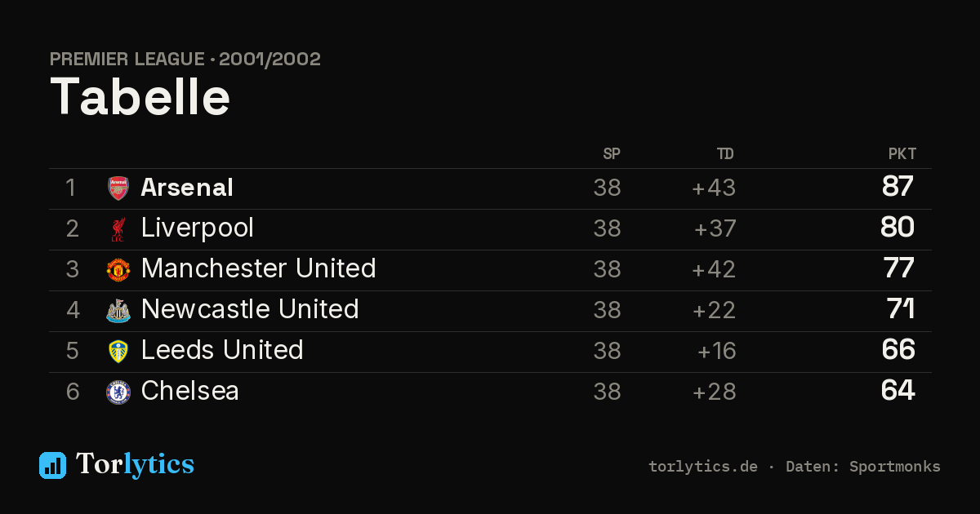Viewport: 980px width, 514px height.
Task: Click the PKT column header
Action: coord(902,154)
